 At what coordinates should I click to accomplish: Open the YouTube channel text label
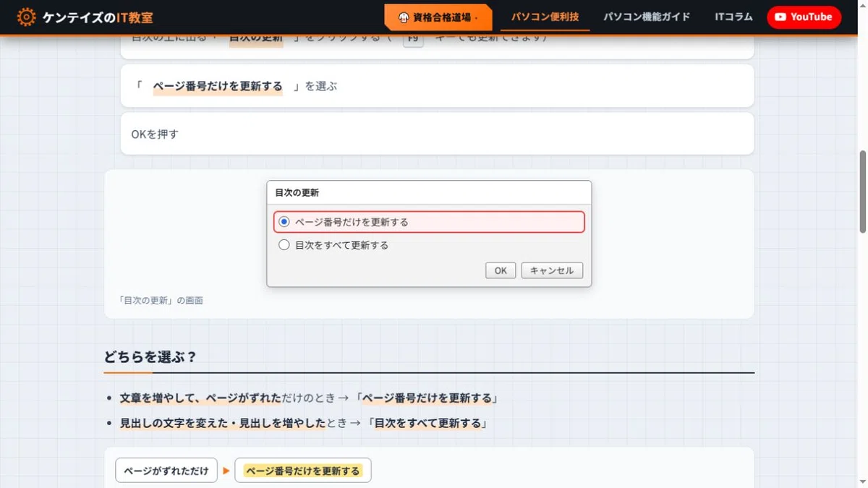tap(811, 17)
